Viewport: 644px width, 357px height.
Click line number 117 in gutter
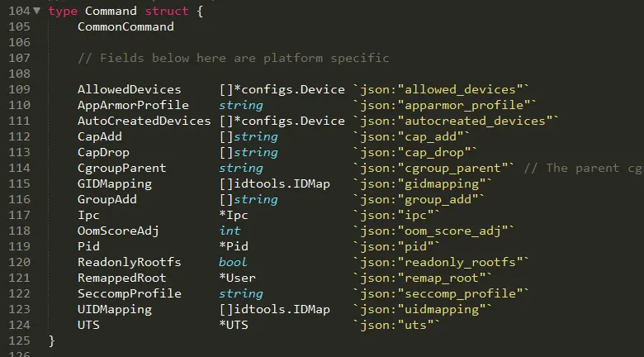click(18, 215)
